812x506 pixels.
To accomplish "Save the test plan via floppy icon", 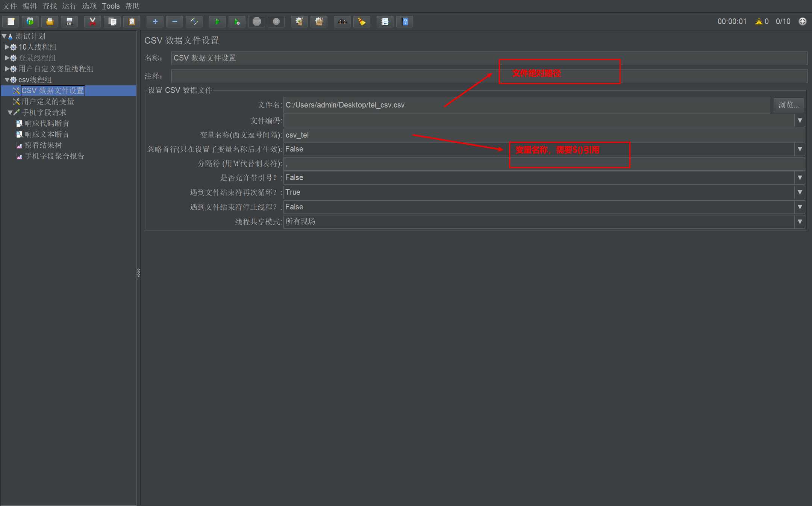I will (x=69, y=21).
